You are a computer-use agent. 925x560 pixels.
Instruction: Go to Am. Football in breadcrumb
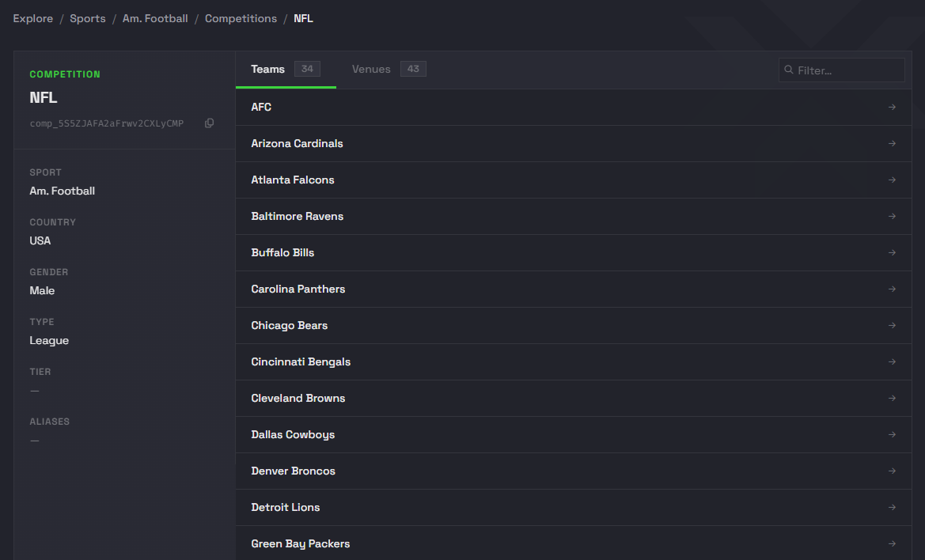click(155, 18)
